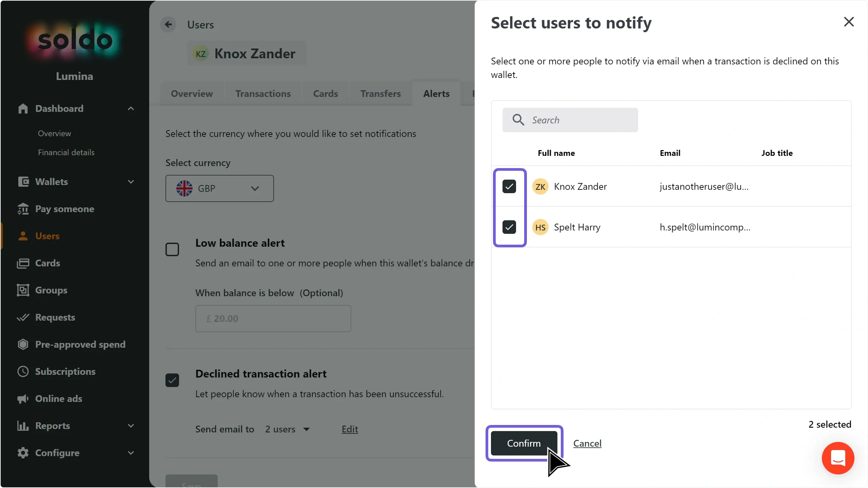
Task: Expand the Reports section chevron
Action: coord(131,426)
